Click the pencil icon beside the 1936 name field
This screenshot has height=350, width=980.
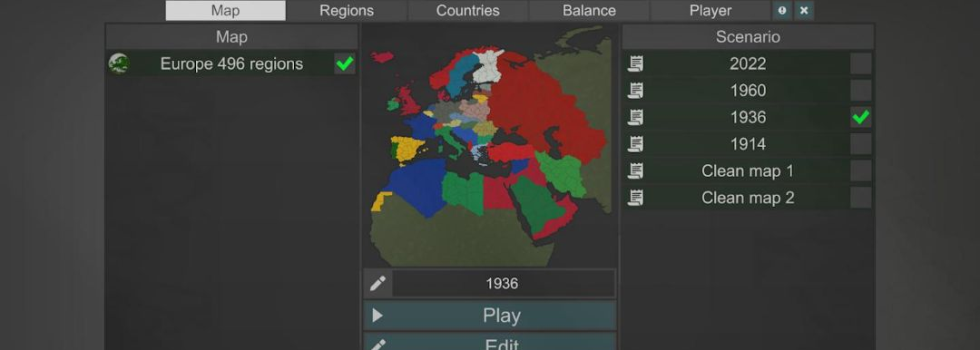377,284
